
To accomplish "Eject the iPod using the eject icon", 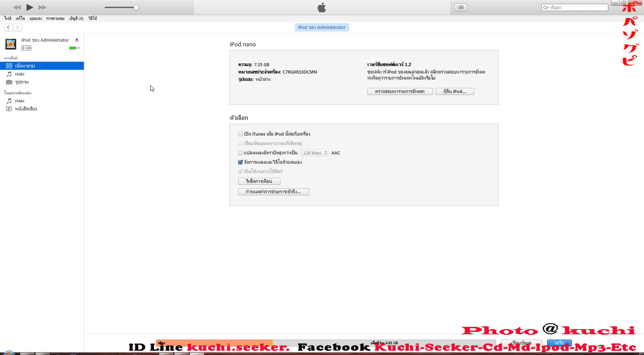I will click(x=77, y=40).
